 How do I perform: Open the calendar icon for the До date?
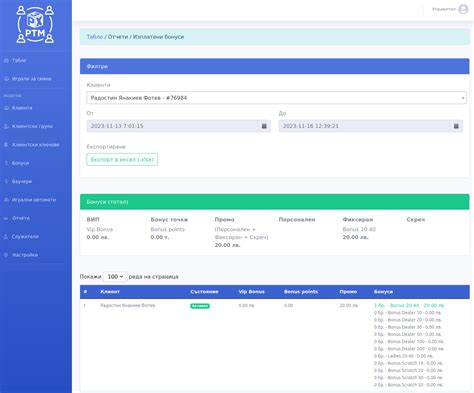coord(456,126)
